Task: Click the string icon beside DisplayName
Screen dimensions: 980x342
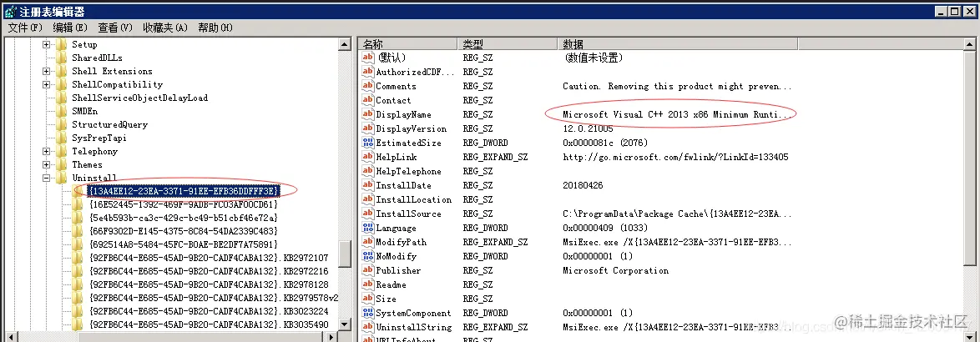Action: point(367,114)
